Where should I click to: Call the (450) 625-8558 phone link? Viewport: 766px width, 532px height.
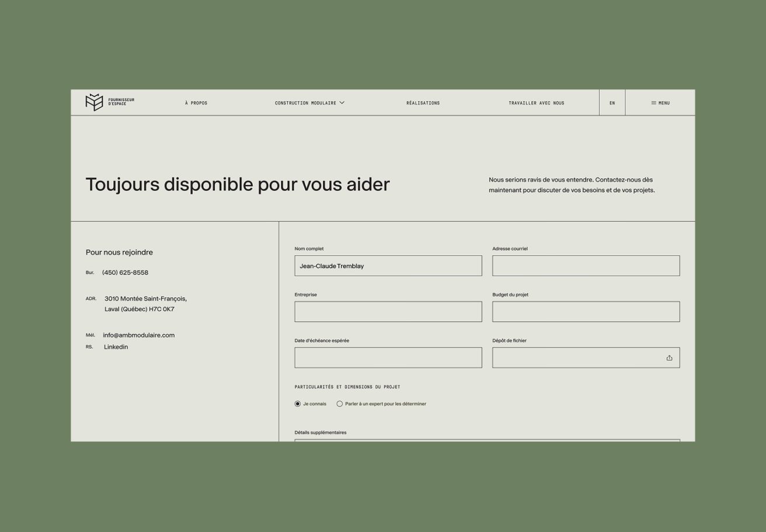[x=125, y=273]
